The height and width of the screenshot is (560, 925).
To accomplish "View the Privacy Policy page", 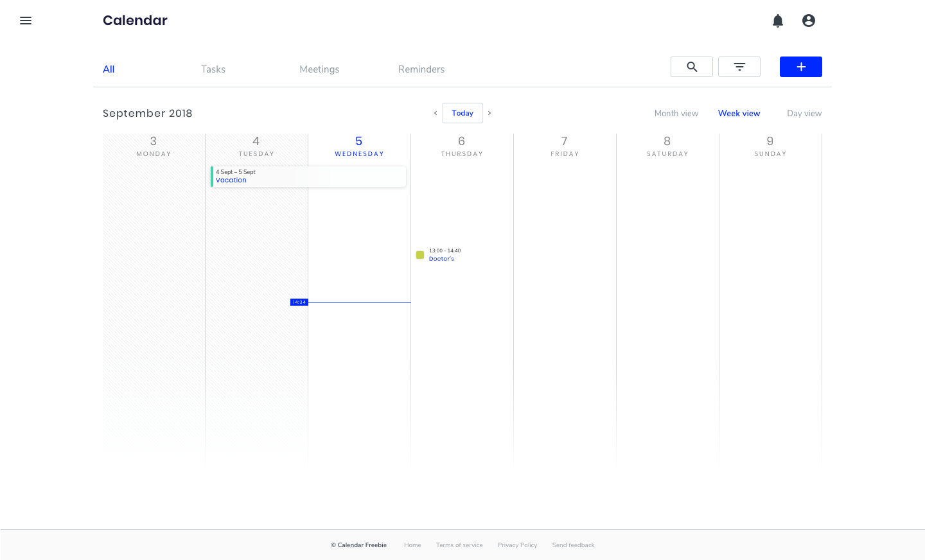I will (517, 545).
